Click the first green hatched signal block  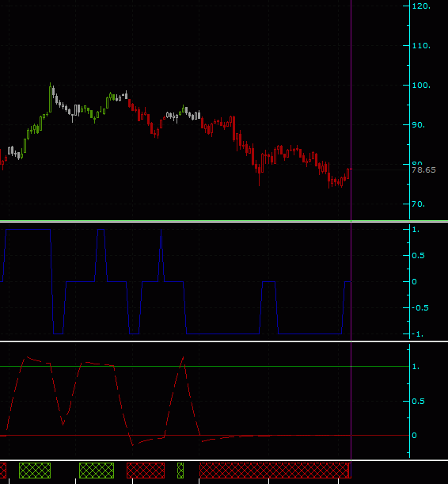35,471
